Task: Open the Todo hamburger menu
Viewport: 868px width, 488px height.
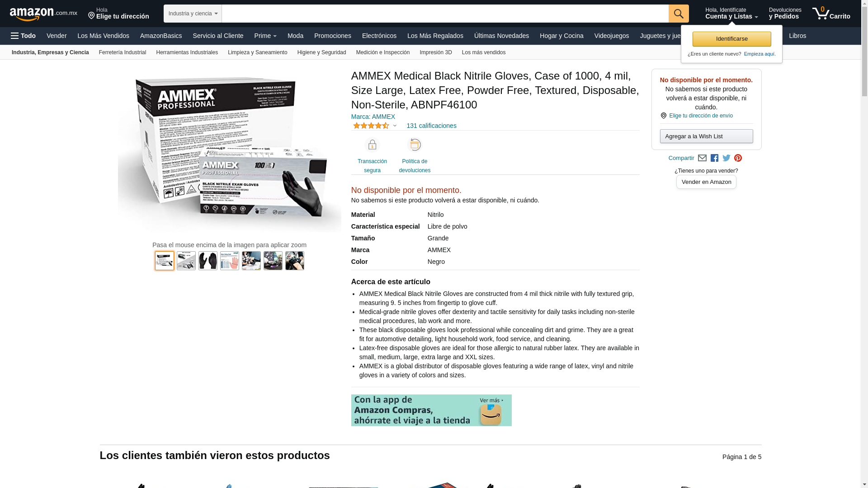Action: (x=23, y=36)
